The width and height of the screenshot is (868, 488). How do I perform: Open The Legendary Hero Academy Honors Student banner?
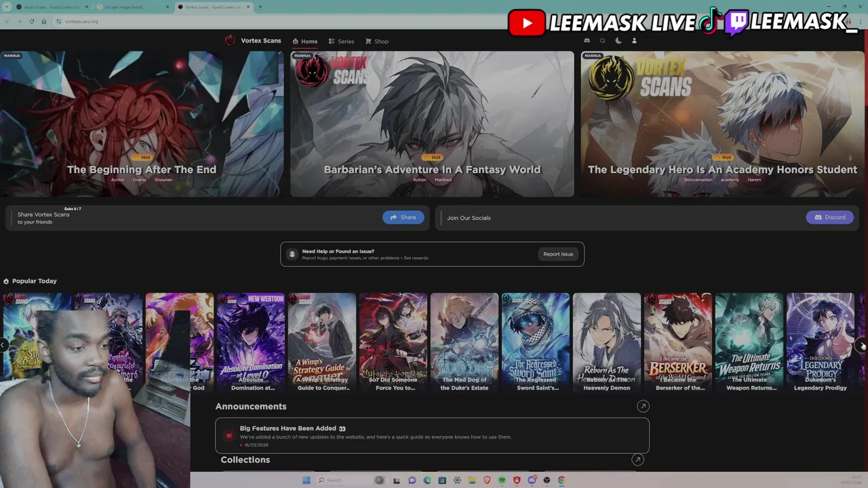722,125
